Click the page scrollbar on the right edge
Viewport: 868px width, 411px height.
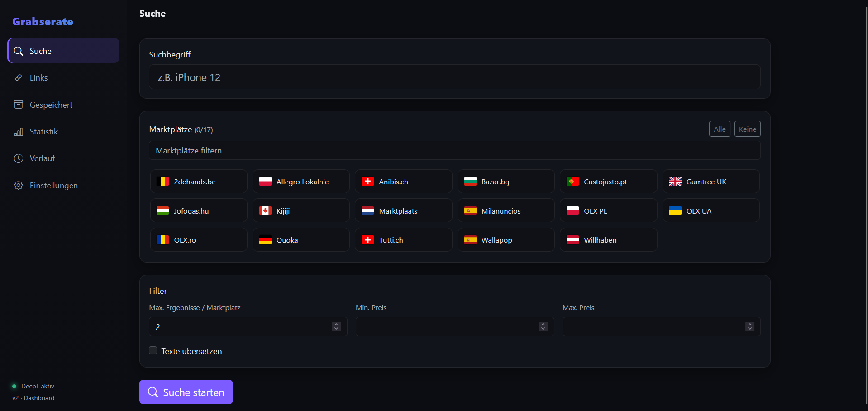[866, 205]
